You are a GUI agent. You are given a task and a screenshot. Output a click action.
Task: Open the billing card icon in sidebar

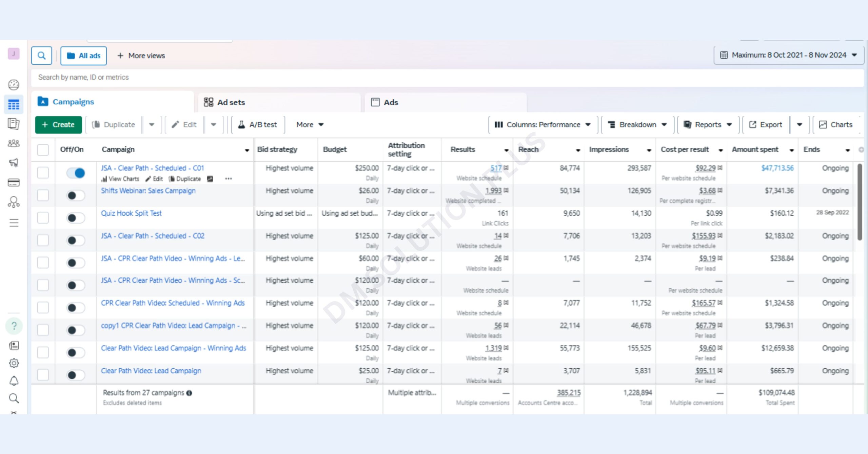[x=14, y=183]
